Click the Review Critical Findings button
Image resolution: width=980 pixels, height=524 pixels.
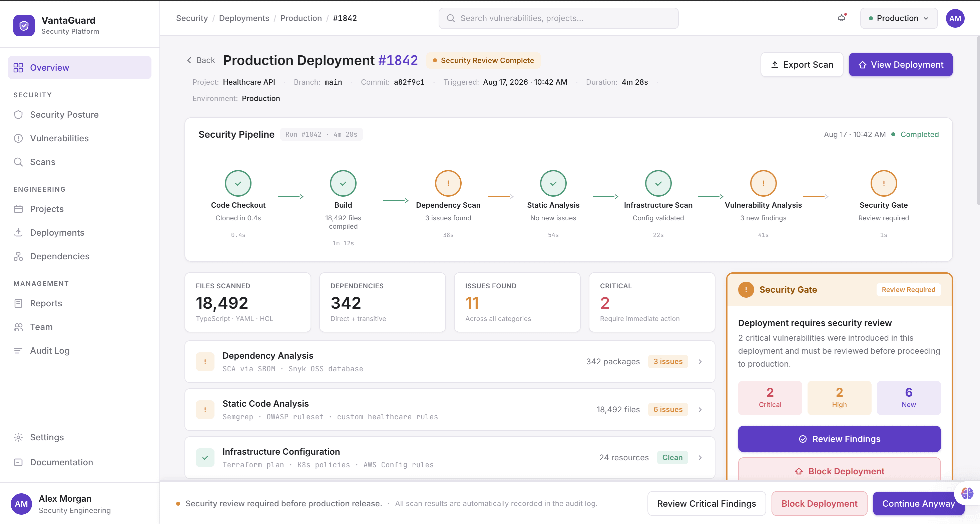(x=706, y=503)
